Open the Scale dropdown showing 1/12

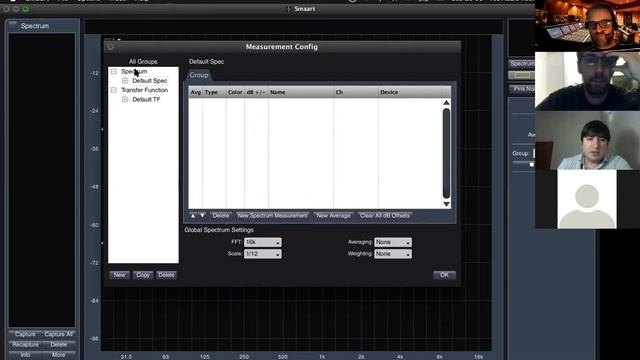pos(262,254)
